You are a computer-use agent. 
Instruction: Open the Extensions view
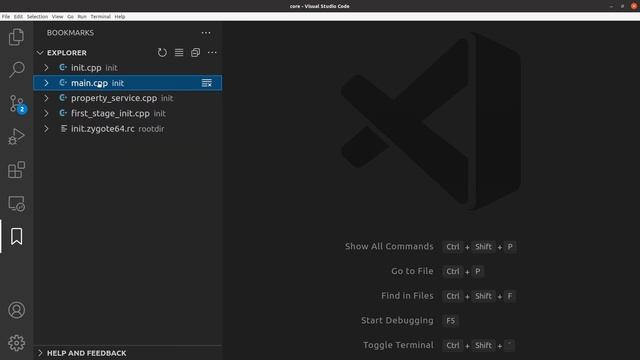pyautogui.click(x=16, y=170)
